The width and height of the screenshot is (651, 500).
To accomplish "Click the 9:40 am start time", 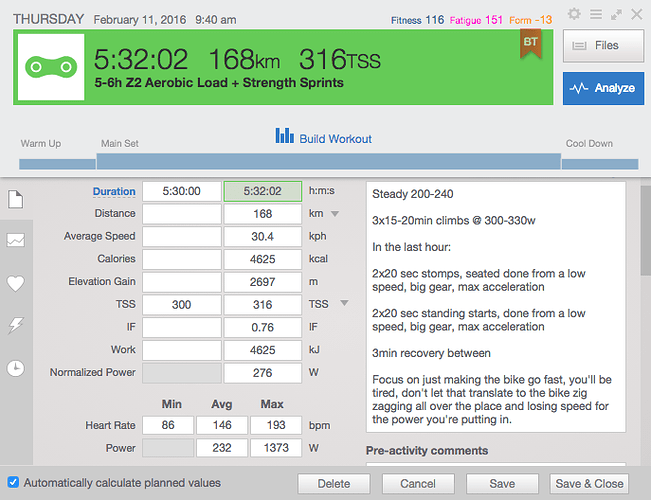I will (x=216, y=20).
